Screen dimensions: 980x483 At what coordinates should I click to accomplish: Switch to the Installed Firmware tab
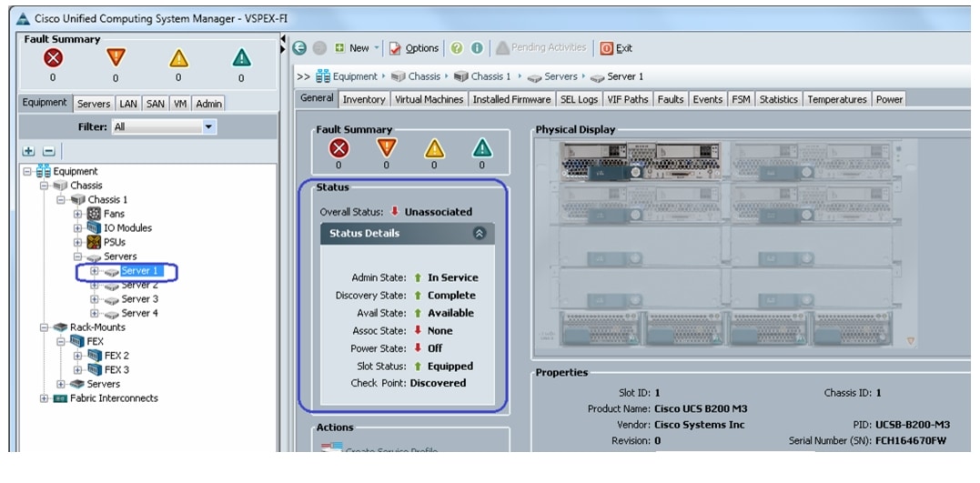click(511, 99)
